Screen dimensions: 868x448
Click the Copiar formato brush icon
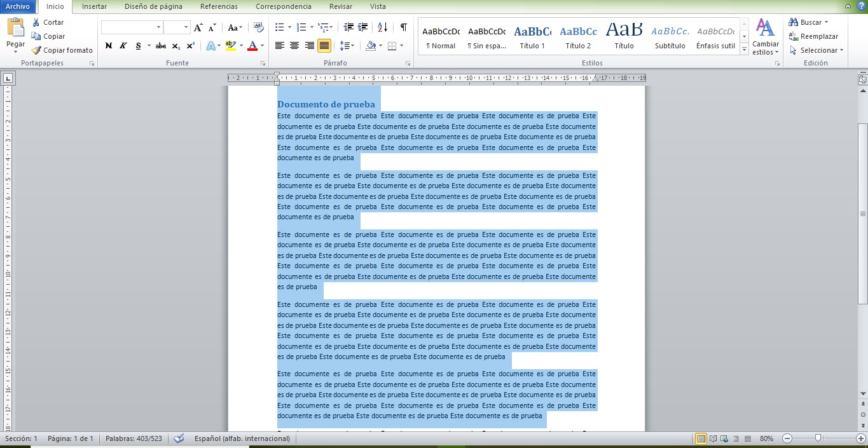click(x=36, y=50)
